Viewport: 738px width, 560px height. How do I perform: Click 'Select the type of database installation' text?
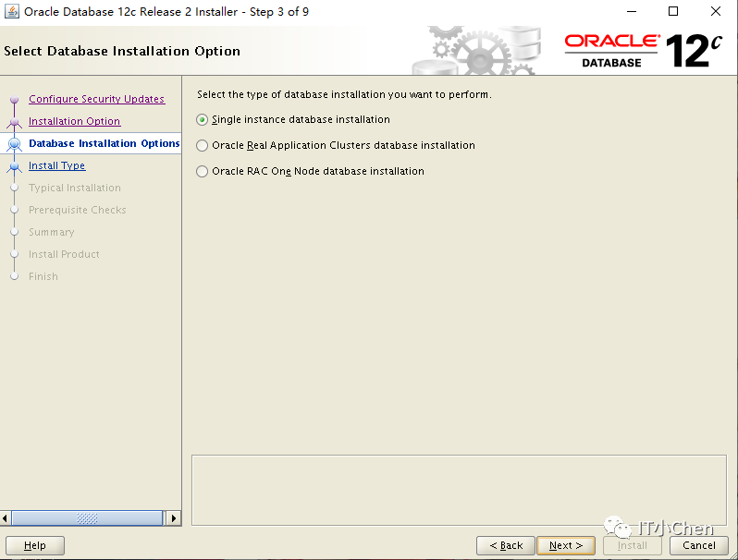(344, 94)
